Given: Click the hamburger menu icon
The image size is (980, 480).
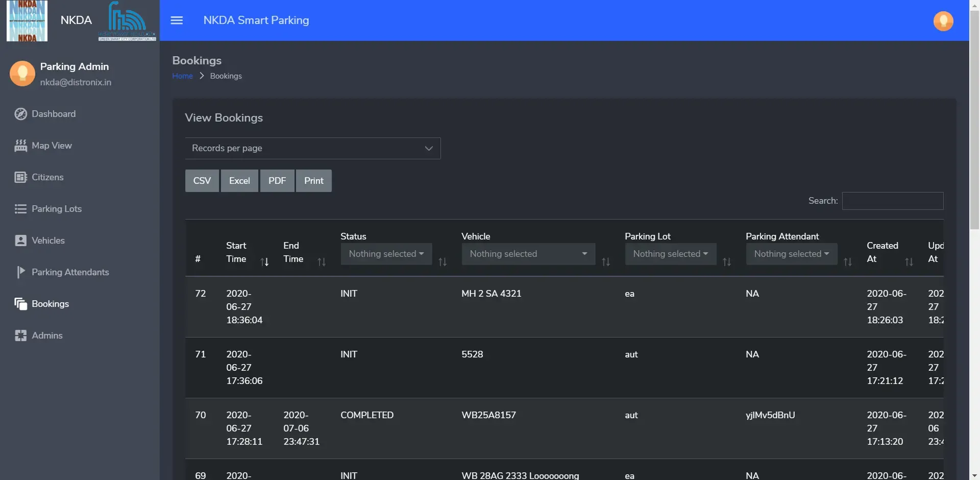Looking at the screenshot, I should click(177, 20).
